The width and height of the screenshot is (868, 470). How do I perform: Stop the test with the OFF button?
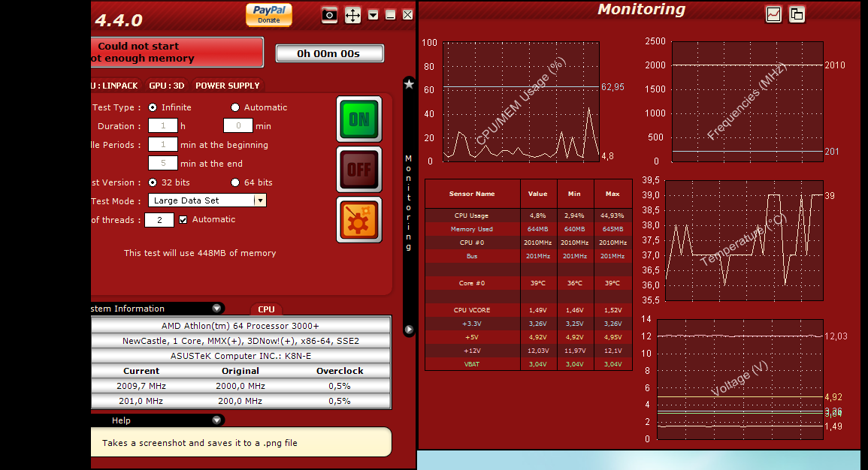coord(359,169)
